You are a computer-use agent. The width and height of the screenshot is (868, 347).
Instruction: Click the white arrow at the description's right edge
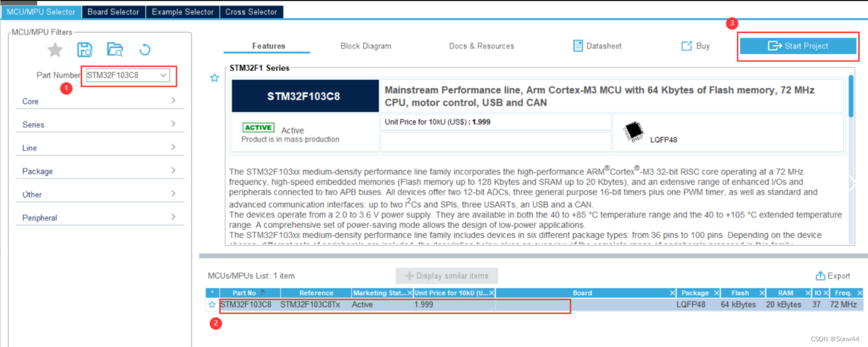(852, 184)
